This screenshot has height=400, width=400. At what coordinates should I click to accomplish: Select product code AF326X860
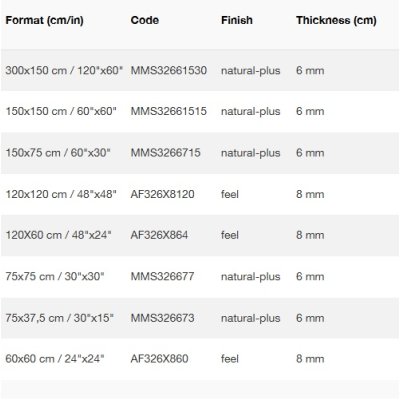(x=159, y=359)
